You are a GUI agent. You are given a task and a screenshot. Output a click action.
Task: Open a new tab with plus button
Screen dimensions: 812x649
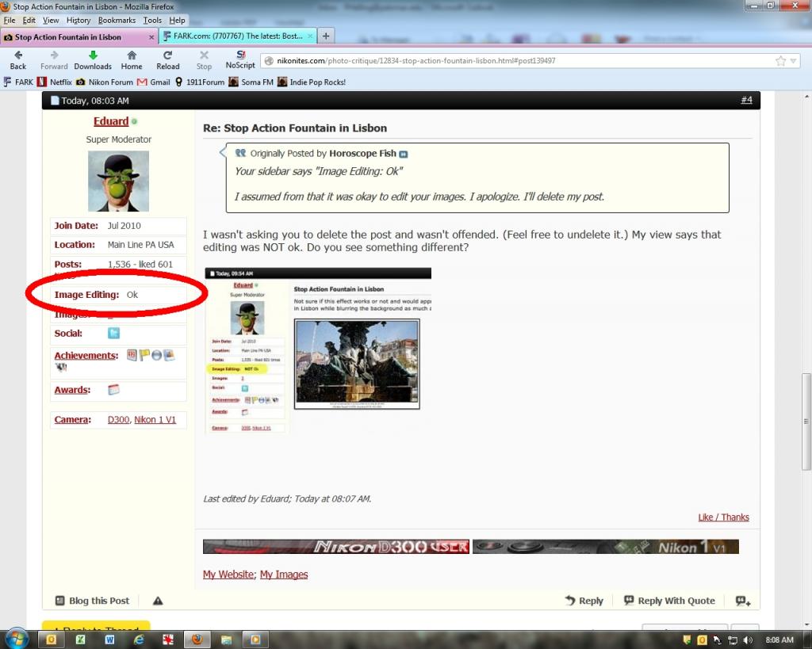(x=326, y=36)
